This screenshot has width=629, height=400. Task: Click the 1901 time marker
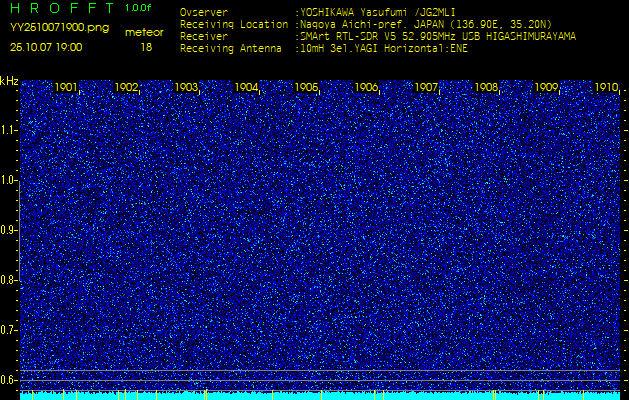coord(66,87)
